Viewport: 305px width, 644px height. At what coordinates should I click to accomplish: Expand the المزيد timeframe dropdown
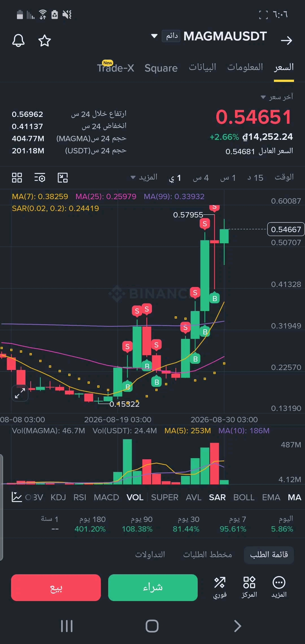click(144, 177)
